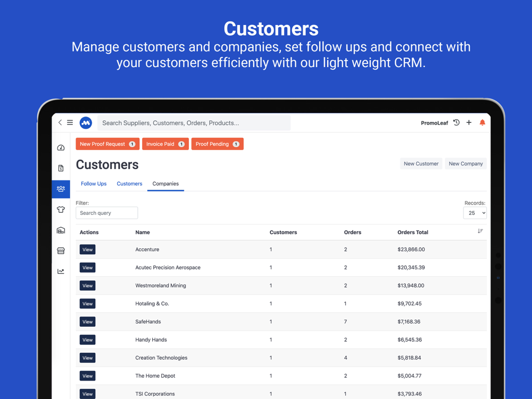Image resolution: width=532 pixels, height=399 pixels.
Task: Click the $23,866.00 total
Action: click(x=411, y=250)
